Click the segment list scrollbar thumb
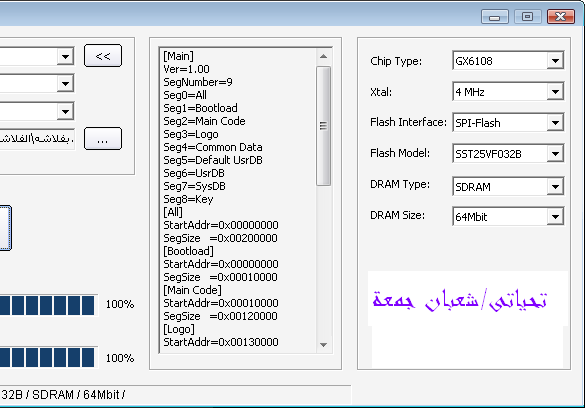 coord(323,126)
